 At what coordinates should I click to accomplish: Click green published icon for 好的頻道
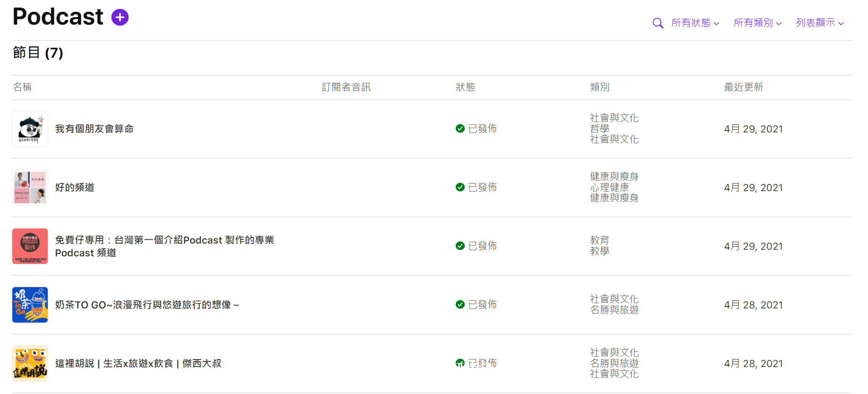tap(460, 187)
